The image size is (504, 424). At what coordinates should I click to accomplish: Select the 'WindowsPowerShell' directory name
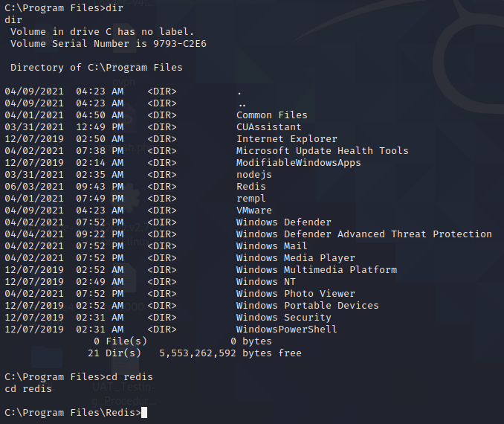click(x=287, y=330)
